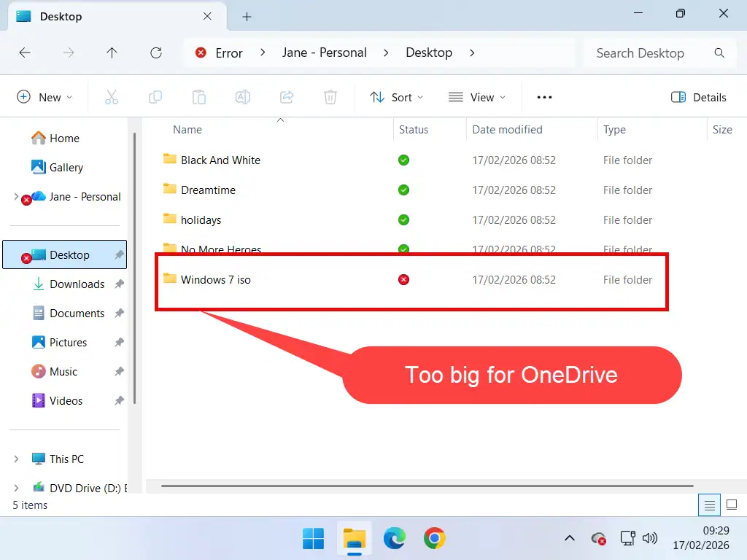The width and height of the screenshot is (747, 560).
Task: Open the OneDrive error icon in the system tray
Action: click(x=599, y=538)
